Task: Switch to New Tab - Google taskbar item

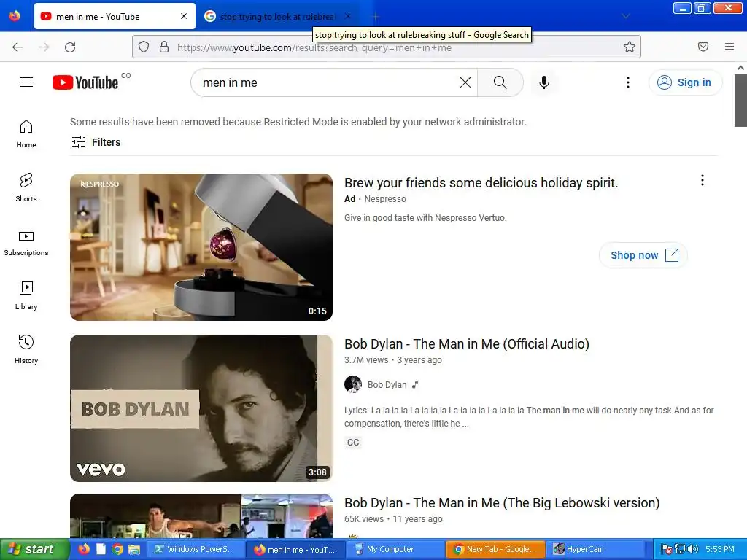Action: point(495,549)
